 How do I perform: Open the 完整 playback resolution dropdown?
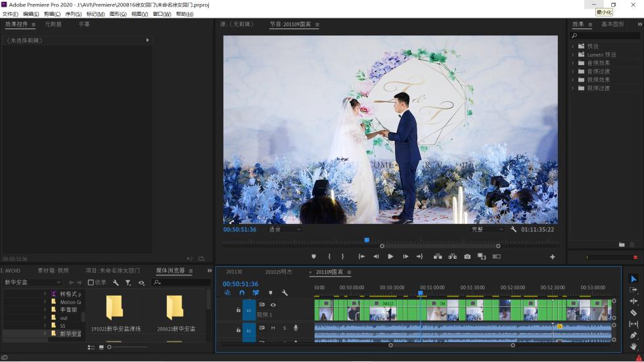coord(487,229)
